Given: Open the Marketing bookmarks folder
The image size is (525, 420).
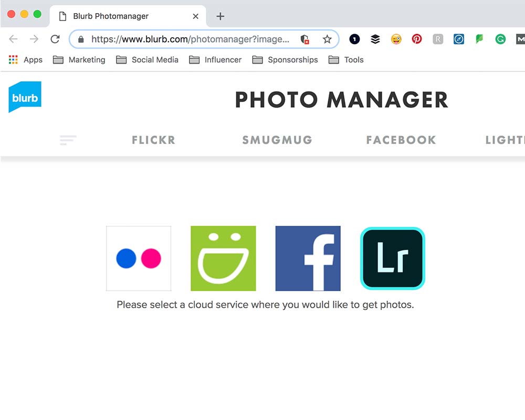Looking at the screenshot, I should click(x=79, y=60).
